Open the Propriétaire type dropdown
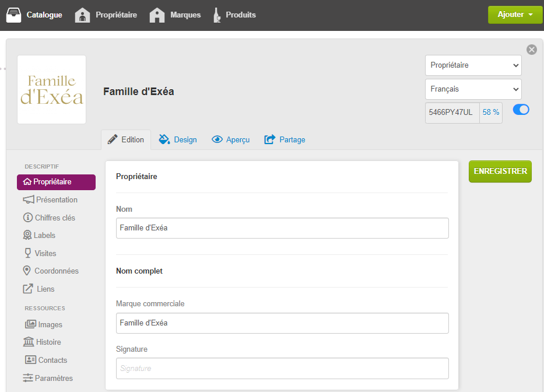The image size is (544, 392). point(473,65)
